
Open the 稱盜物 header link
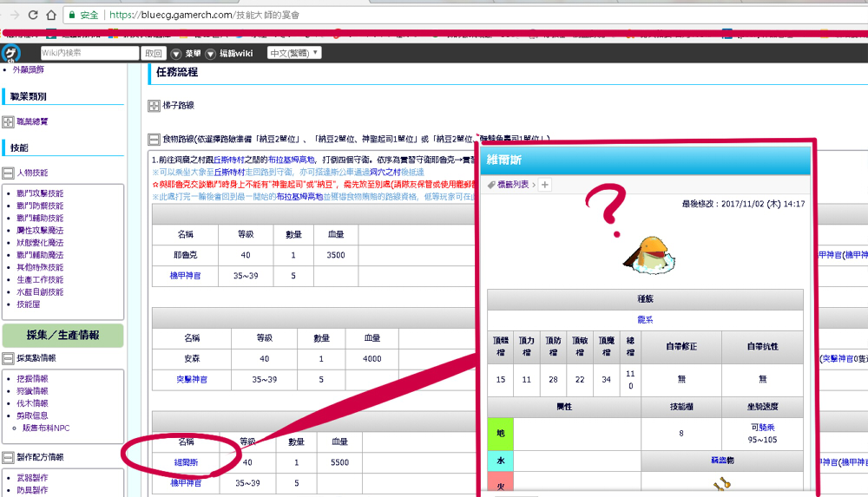pos(722,461)
